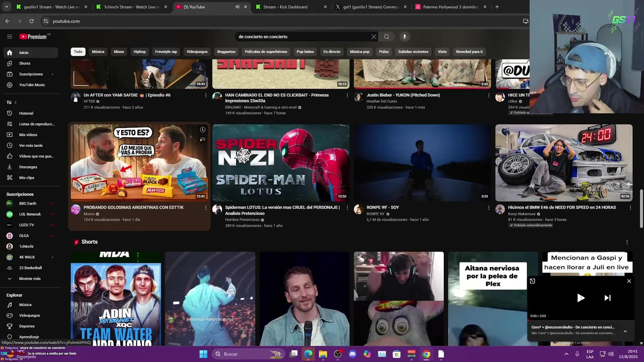
Task: Select the Todo filter chip
Action: coord(78,52)
